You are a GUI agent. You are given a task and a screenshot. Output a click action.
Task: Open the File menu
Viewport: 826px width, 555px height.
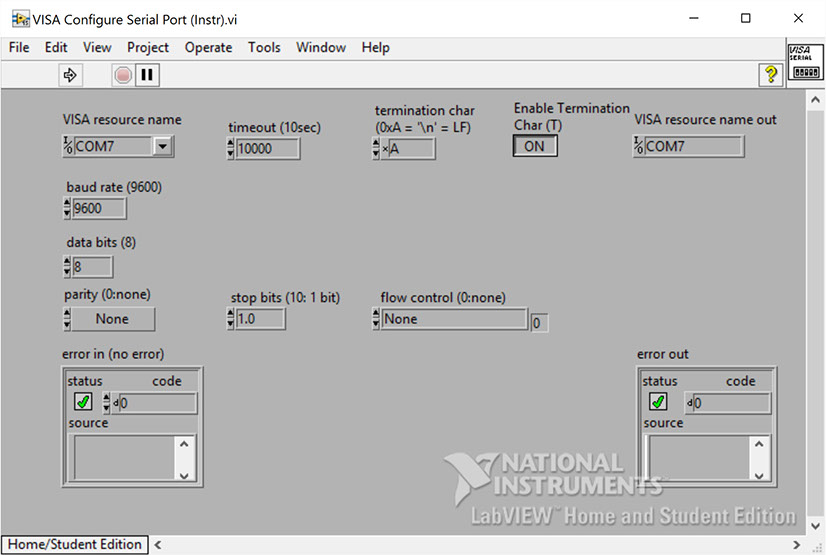pos(19,47)
